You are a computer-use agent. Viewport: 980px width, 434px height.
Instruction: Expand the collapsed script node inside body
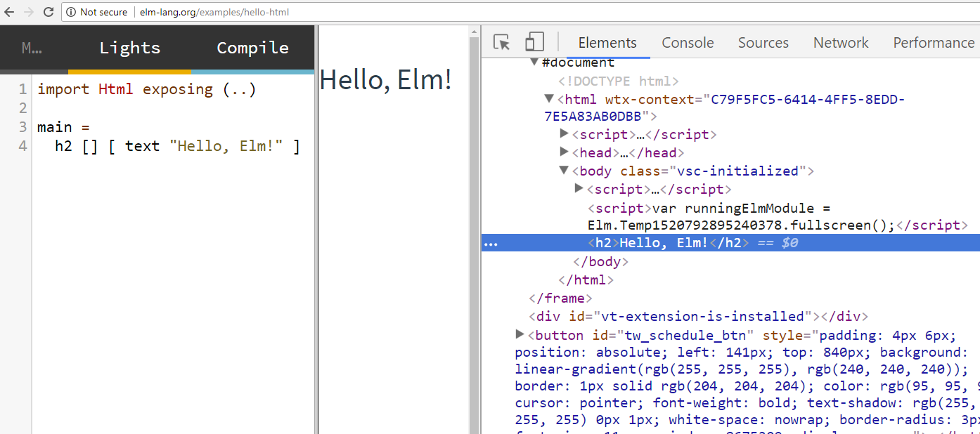(x=579, y=188)
